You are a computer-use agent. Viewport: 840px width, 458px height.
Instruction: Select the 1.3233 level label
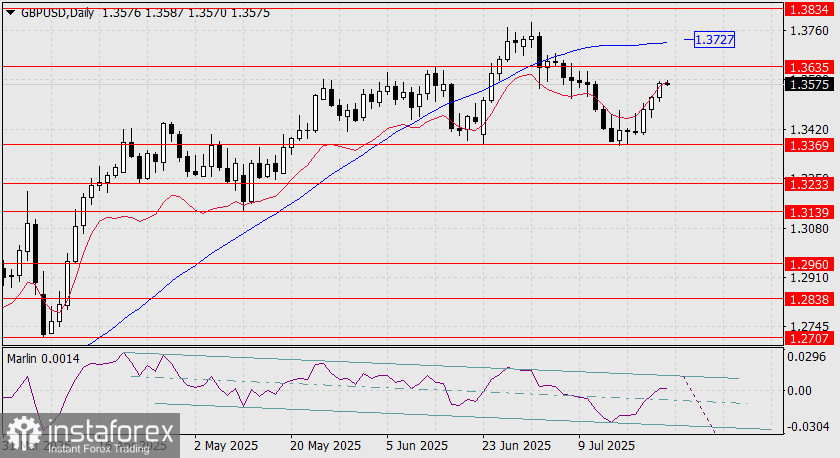coord(809,184)
